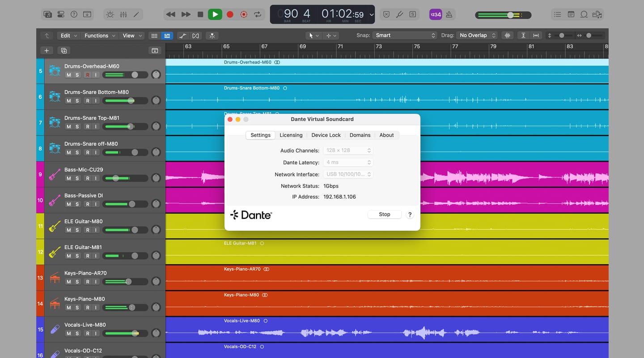Open the Mixer faders icon
Image resolution: width=644 pixels, height=358 pixels.
123,14
